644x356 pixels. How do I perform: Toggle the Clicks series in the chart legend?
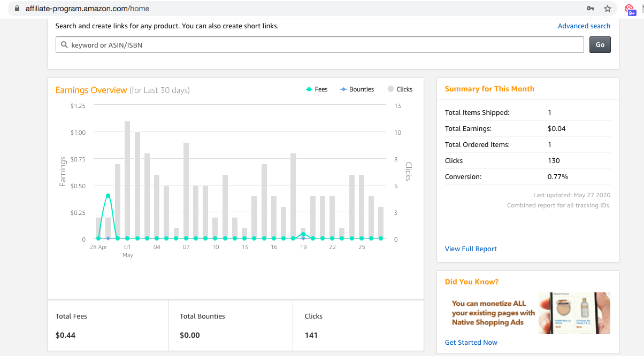coord(400,89)
